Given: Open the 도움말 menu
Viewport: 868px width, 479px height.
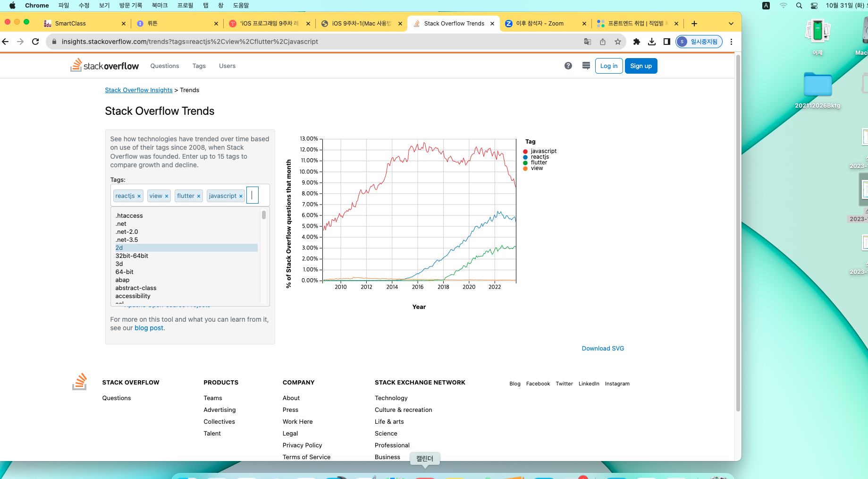Looking at the screenshot, I should pos(241,6).
